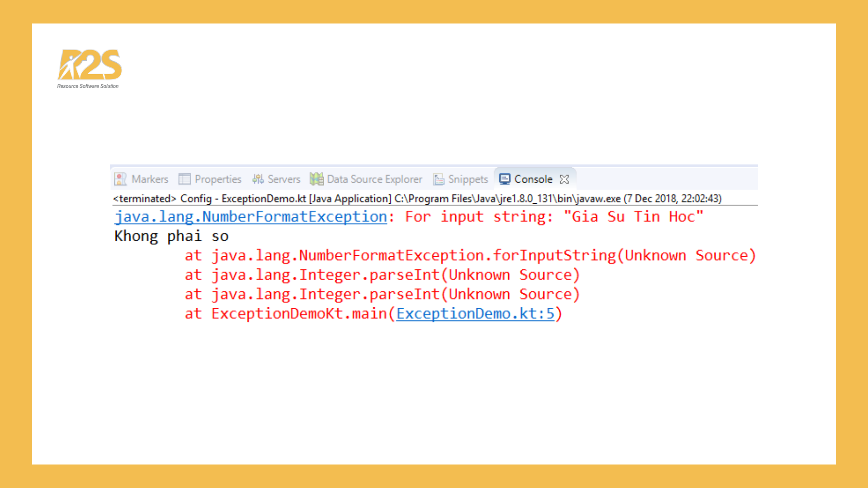Click the Data Source Explorer icon
Screen dimensions: 868x488
(x=316, y=179)
